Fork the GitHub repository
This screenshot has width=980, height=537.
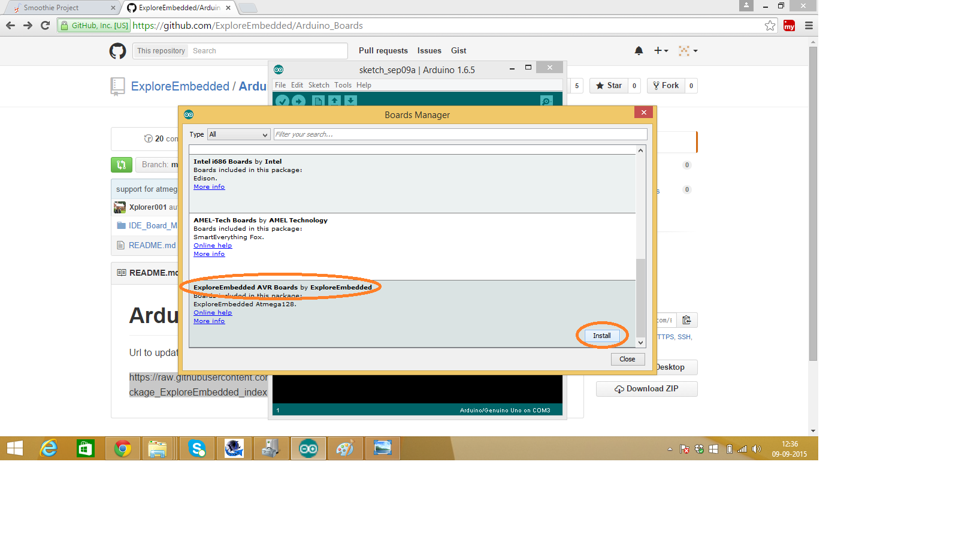pyautogui.click(x=666, y=86)
